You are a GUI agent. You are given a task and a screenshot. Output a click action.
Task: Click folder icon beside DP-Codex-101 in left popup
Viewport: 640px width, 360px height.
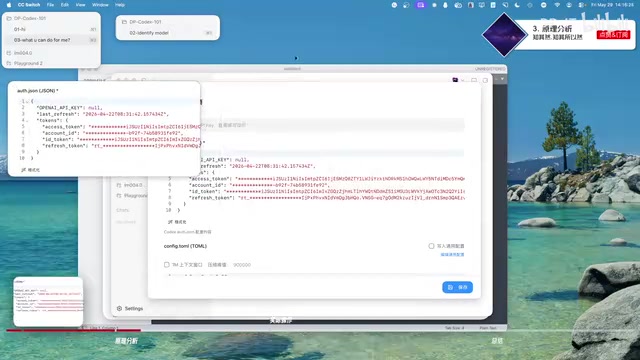[9, 18]
